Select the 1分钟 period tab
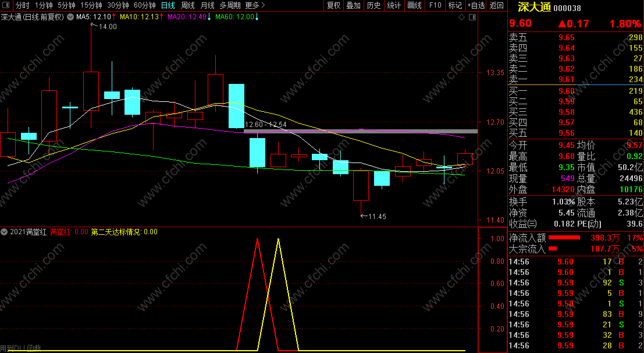 click(44, 5)
